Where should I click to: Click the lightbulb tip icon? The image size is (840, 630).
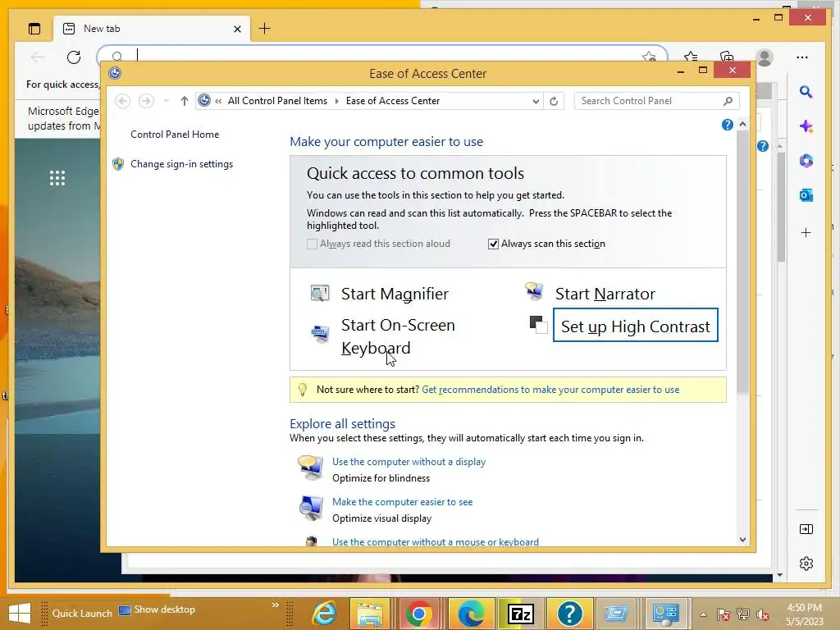[x=303, y=390]
